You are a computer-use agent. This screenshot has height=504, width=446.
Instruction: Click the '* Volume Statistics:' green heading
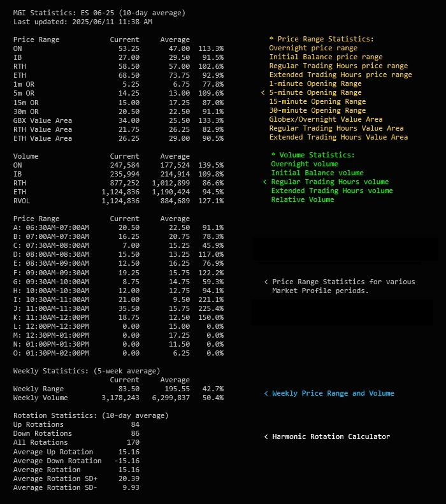pyautogui.click(x=313, y=155)
